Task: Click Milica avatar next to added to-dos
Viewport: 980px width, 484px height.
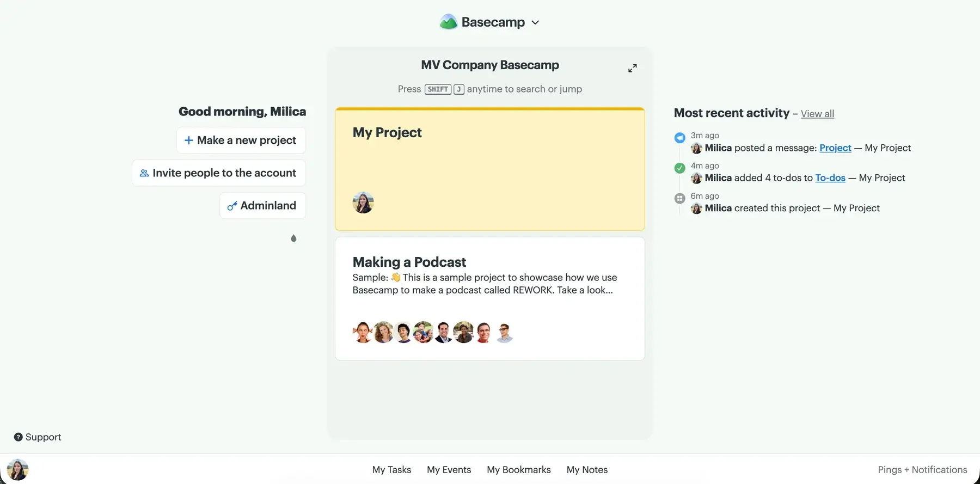Action: click(x=696, y=178)
